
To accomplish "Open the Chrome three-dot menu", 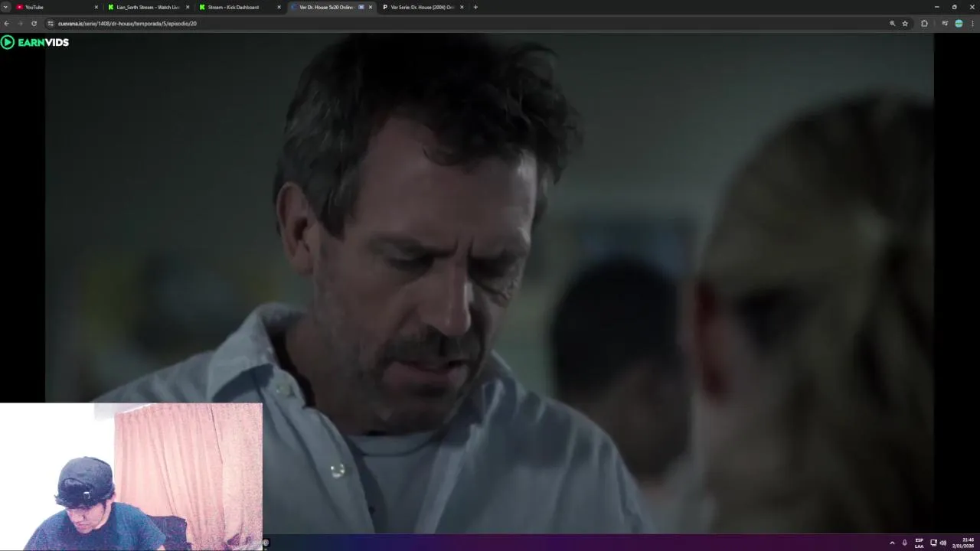I will point(972,24).
